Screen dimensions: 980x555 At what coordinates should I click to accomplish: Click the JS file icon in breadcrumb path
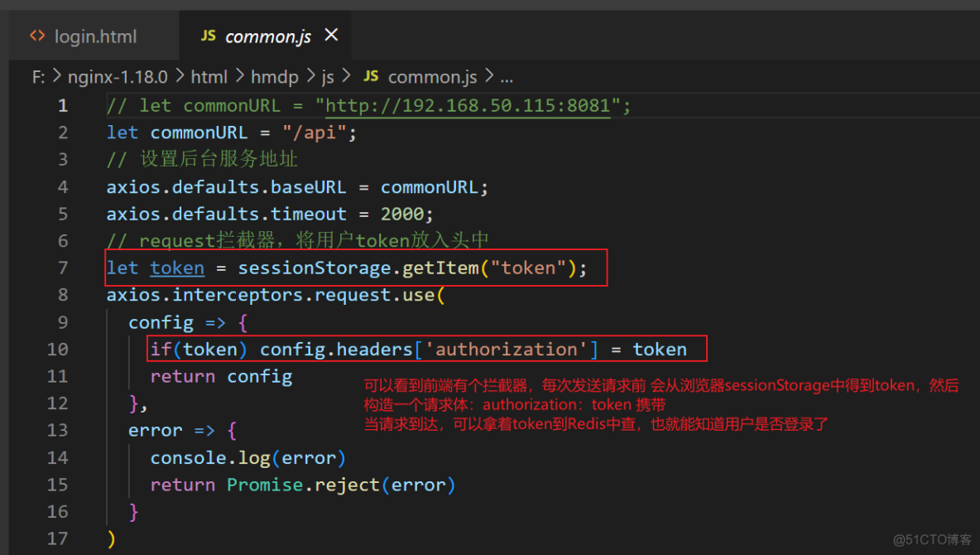(x=371, y=76)
